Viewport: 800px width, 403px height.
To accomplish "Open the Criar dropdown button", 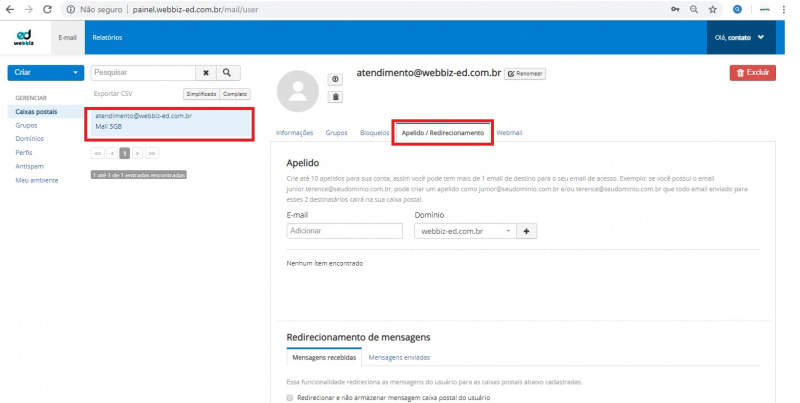I will click(x=45, y=73).
